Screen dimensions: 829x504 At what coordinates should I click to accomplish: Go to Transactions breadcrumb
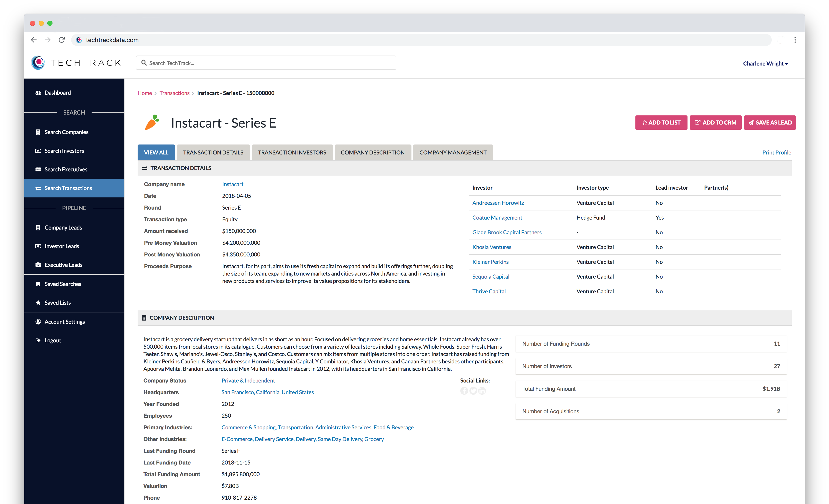[174, 93]
